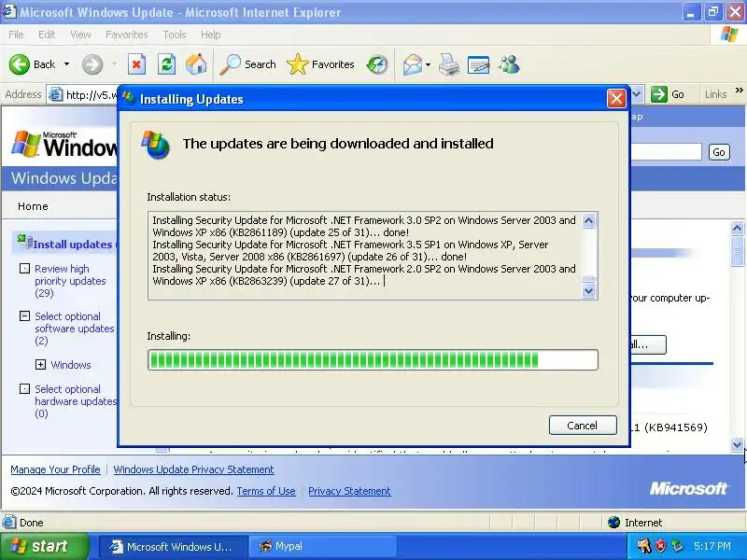Image resolution: width=747 pixels, height=560 pixels.
Task: Open the Help menu
Action: point(211,35)
